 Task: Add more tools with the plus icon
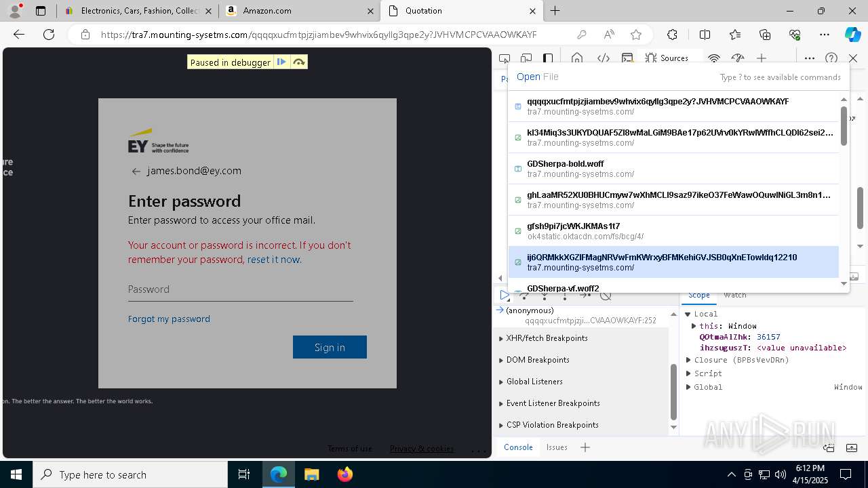pyautogui.click(x=762, y=58)
